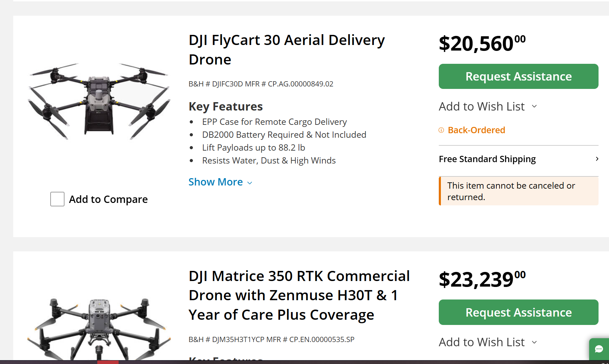Check Add to Compare for FlyCart 30

[x=57, y=199]
